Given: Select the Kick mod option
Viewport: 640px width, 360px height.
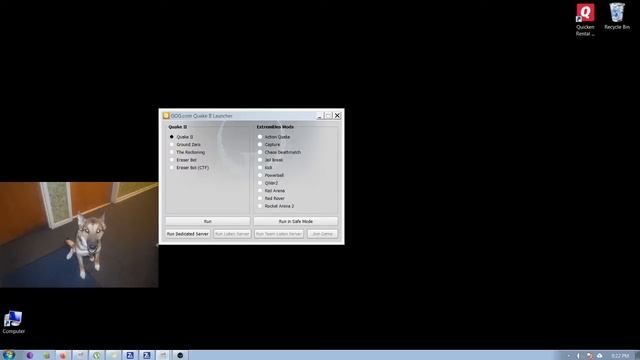Looking at the screenshot, I should coord(264,168).
